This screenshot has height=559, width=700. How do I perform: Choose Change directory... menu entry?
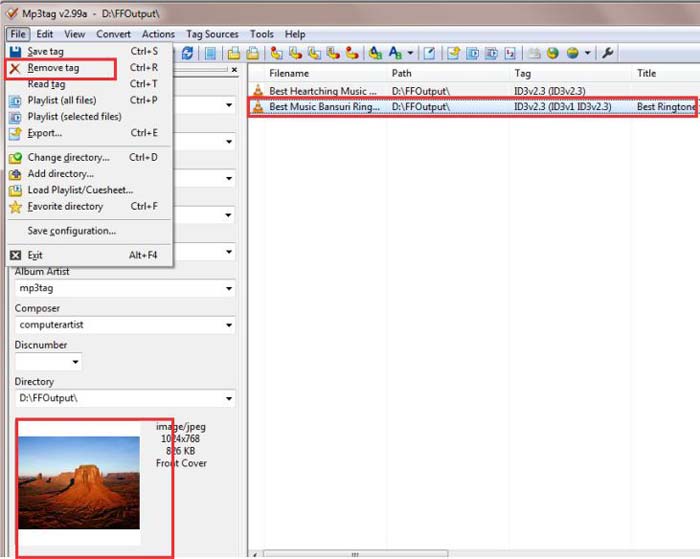point(89,158)
